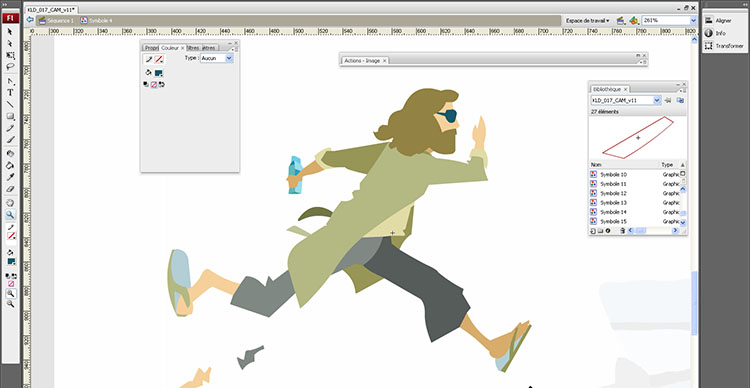The height and width of the screenshot is (388, 750).
Task: Select the Rectangle shape tool
Action: 10,116
